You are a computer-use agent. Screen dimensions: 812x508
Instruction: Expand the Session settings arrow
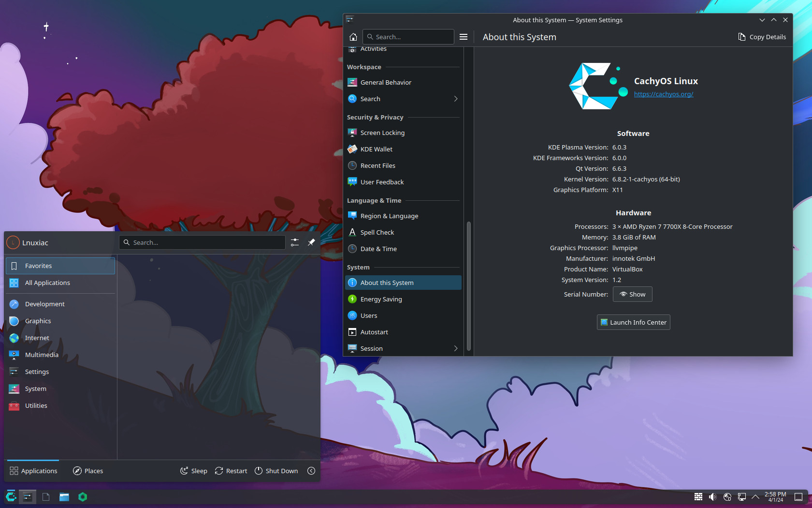click(455, 348)
